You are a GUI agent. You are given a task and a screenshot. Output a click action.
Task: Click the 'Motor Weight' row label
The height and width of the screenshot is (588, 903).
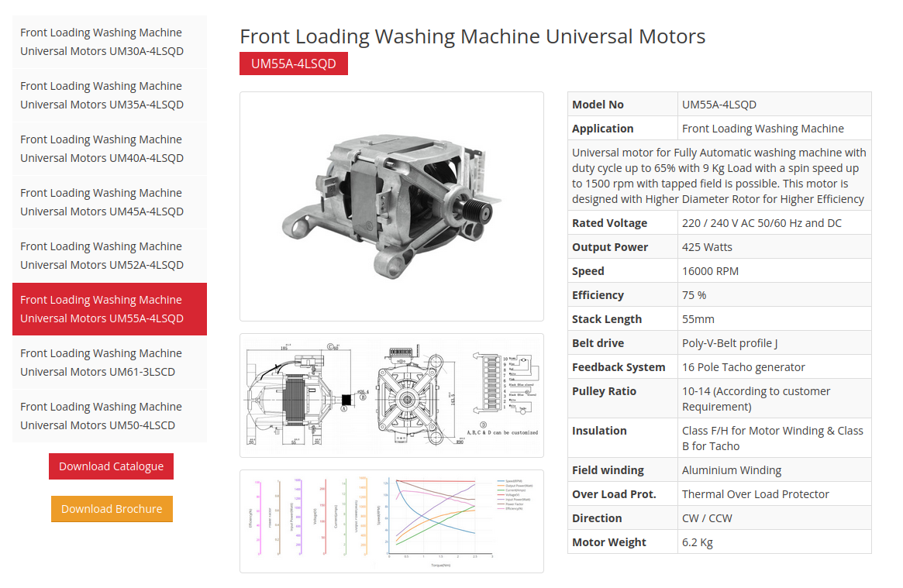608,542
